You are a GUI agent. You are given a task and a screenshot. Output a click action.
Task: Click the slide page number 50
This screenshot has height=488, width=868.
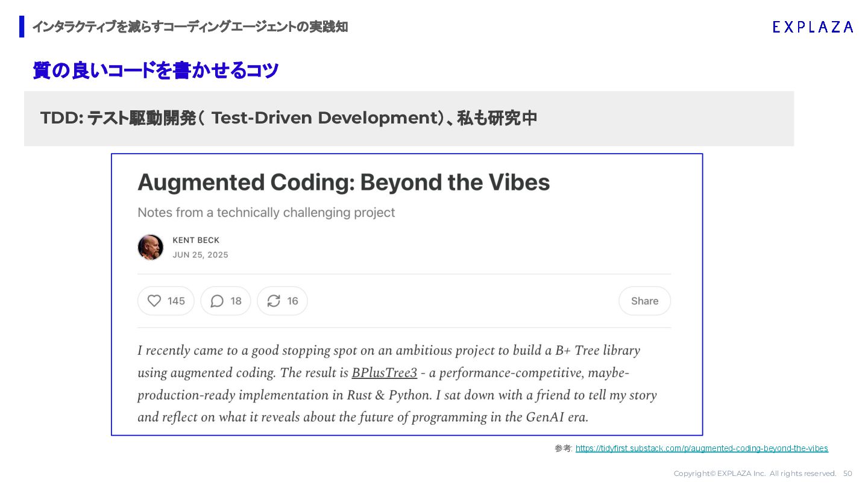[x=848, y=474]
